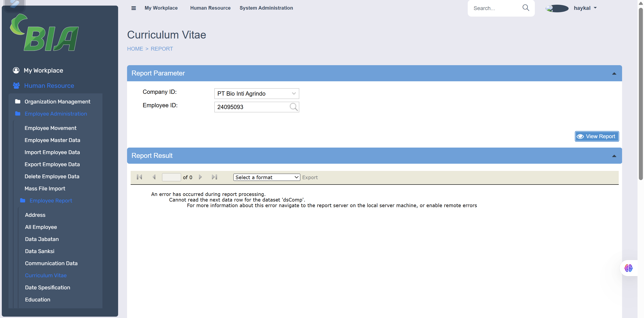The height and width of the screenshot is (318, 644).
Task: Click the report page number field
Action: pos(171,177)
